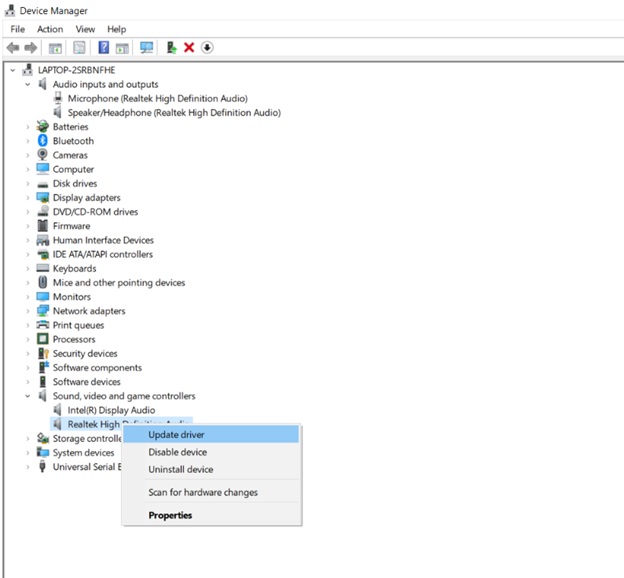Click the Scan for hardware changes monitor icon
Image resolution: width=624 pixels, height=578 pixels.
[147, 47]
